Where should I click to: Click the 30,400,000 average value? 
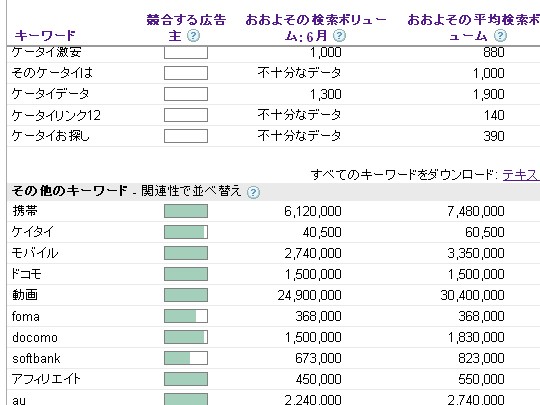click(x=472, y=295)
